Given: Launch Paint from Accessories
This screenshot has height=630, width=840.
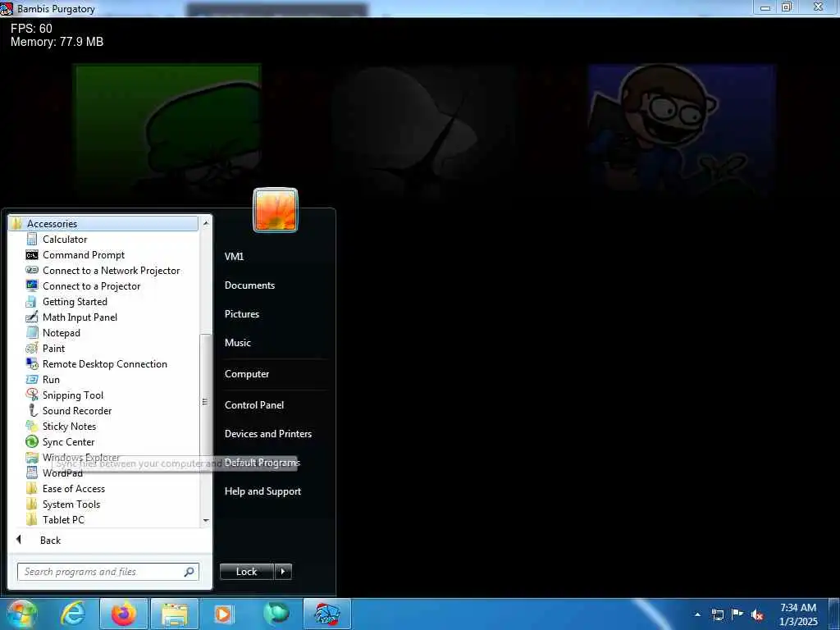Looking at the screenshot, I should tap(53, 348).
